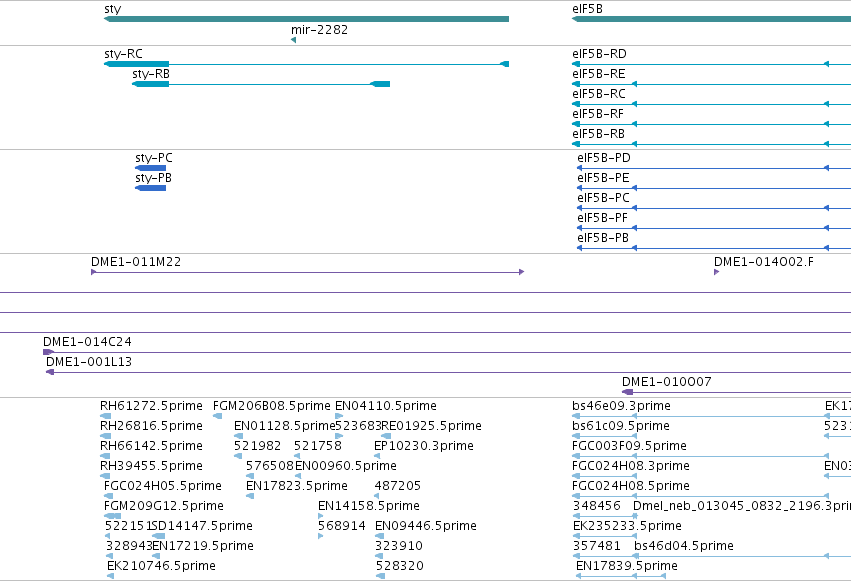This screenshot has height=581, width=851.
Task: Click the RH26816.5prime EST label
Action: tap(151, 426)
